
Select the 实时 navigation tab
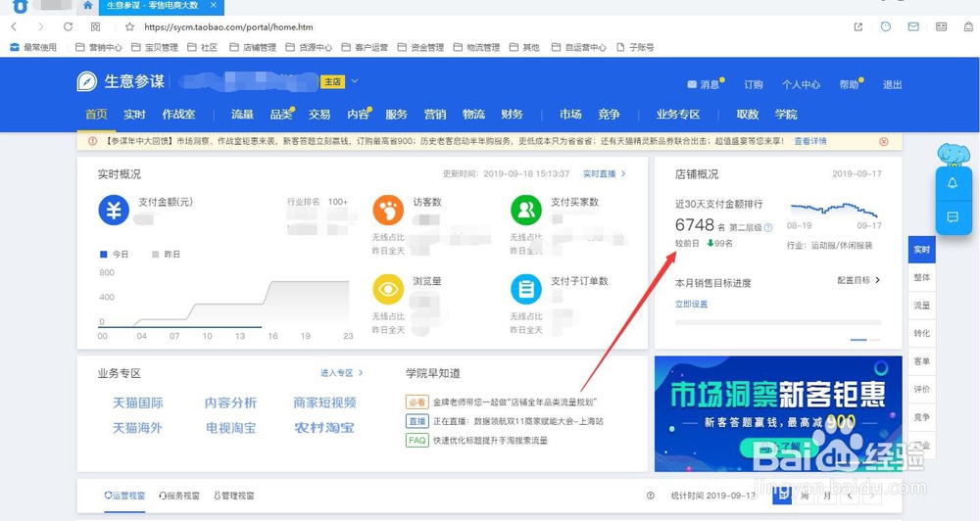click(134, 115)
